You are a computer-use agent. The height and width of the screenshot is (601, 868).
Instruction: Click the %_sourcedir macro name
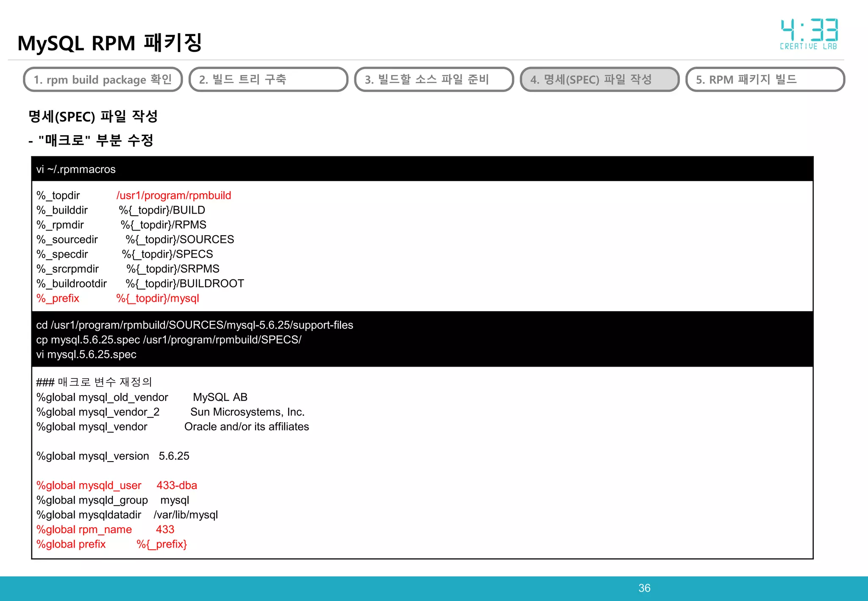pyautogui.click(x=67, y=239)
